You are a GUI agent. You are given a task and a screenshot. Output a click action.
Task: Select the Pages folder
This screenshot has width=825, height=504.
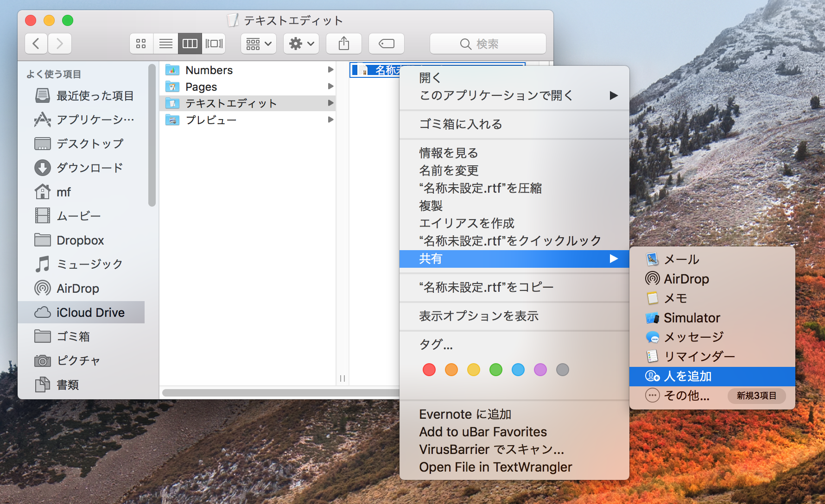[x=247, y=87]
